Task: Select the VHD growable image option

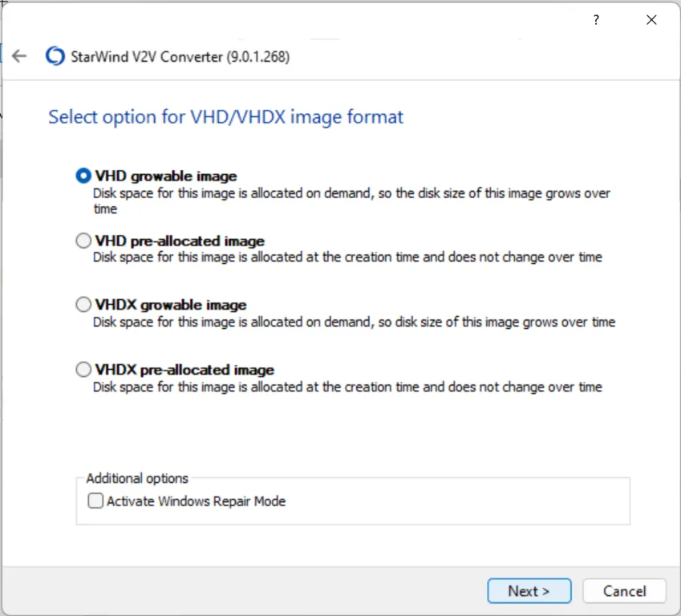Action: [x=83, y=175]
